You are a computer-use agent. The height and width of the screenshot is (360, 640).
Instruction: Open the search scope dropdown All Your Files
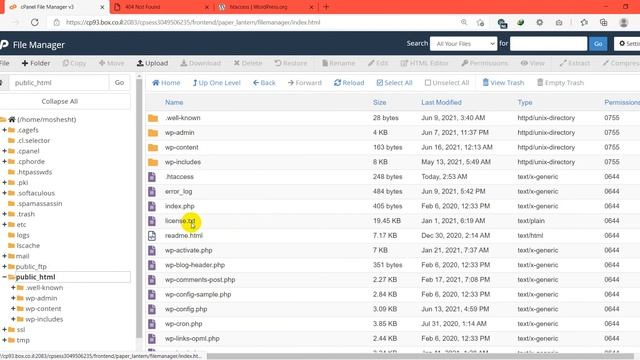(x=463, y=44)
